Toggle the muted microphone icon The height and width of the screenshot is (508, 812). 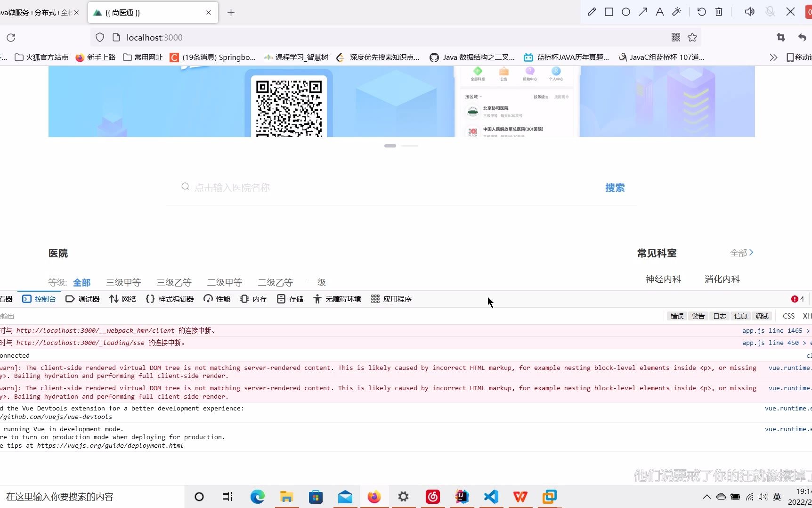click(x=770, y=12)
